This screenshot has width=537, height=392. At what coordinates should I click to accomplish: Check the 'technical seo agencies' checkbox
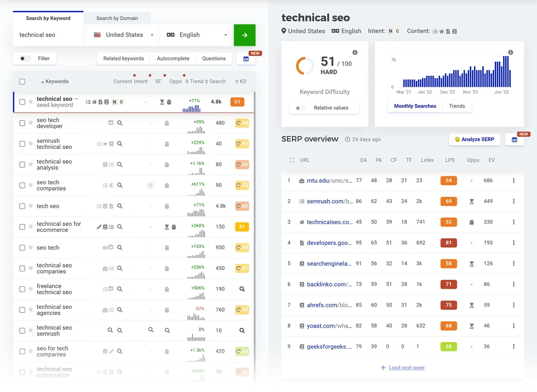[x=22, y=310]
